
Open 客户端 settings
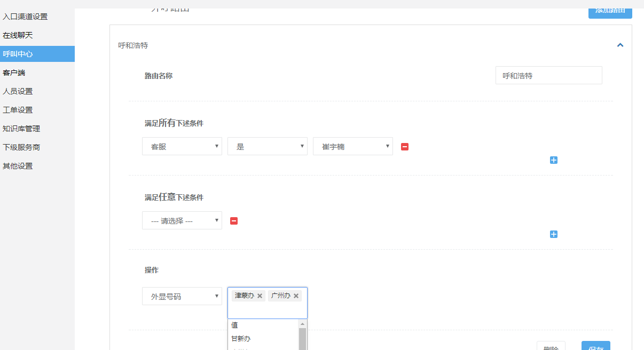coord(14,73)
